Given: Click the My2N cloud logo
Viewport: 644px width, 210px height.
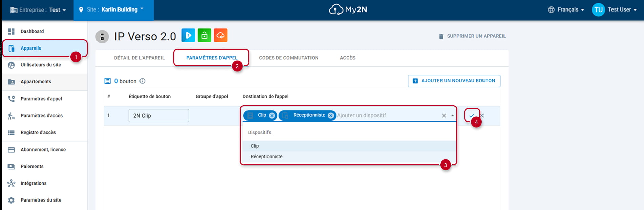Looking at the screenshot, I should [348, 9].
